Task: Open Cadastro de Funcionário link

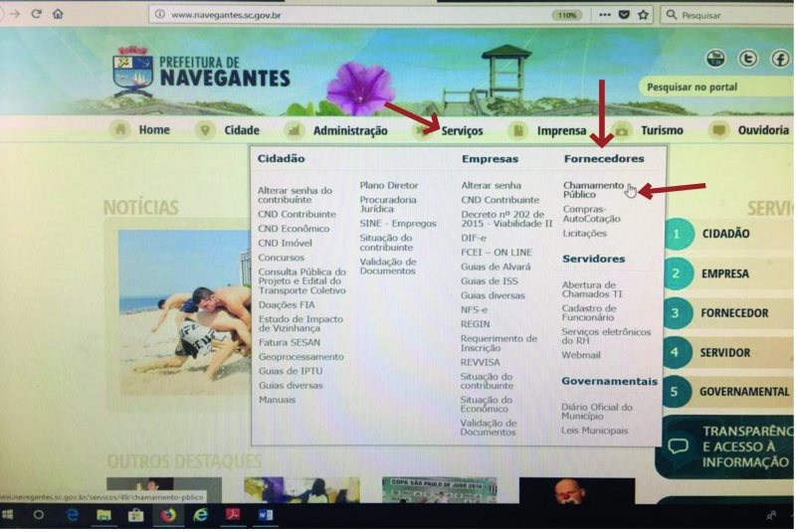Action: point(589,313)
